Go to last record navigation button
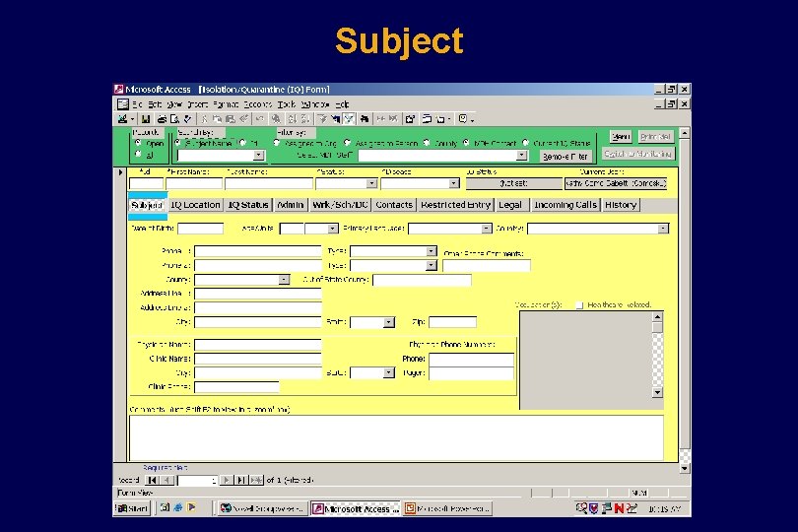Screen dimensions: 798x532 [x=241, y=480]
